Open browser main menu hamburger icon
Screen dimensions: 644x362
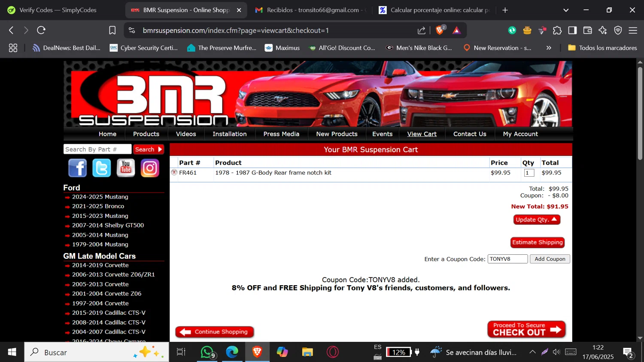(x=633, y=30)
